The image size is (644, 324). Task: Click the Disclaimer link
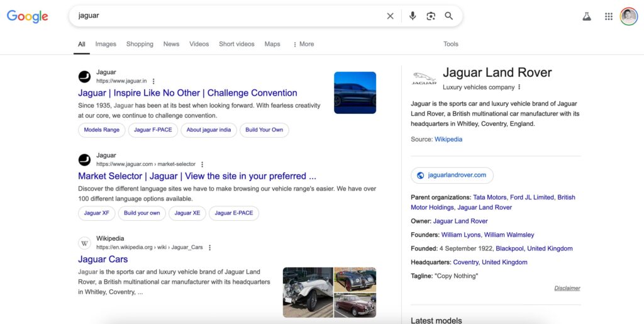(x=567, y=288)
